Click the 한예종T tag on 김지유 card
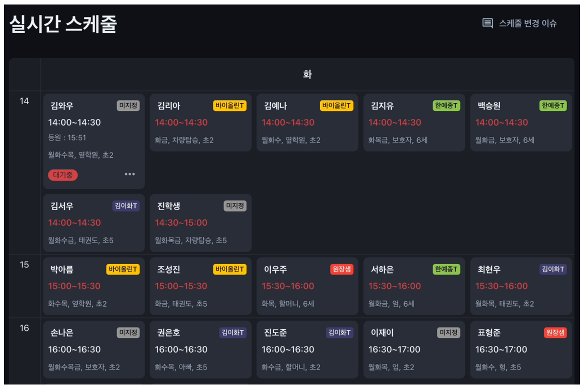Viewport: 587px width, 392px height. [446, 105]
